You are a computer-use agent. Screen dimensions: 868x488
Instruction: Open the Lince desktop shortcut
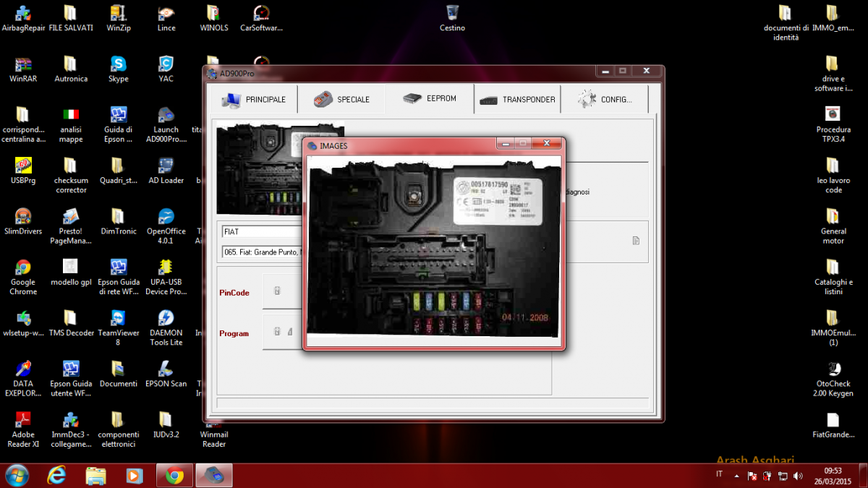pos(166,19)
